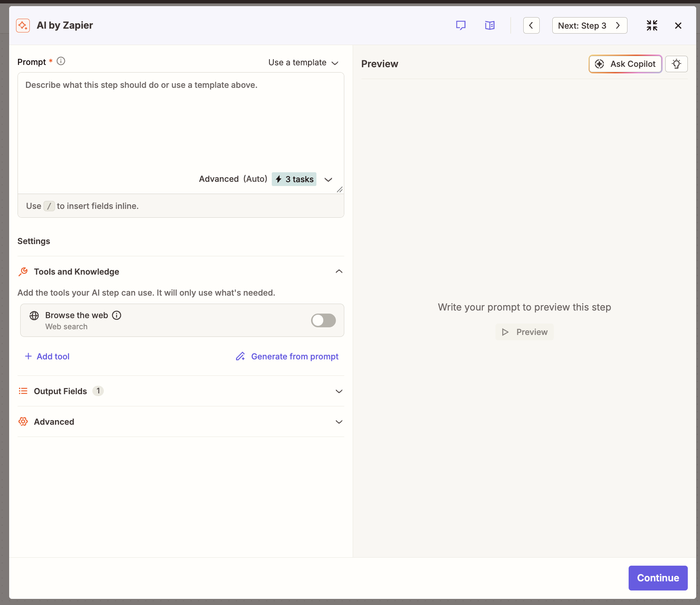The height and width of the screenshot is (605, 700).
Task: Click the Browse the web info icon
Action: tap(117, 315)
